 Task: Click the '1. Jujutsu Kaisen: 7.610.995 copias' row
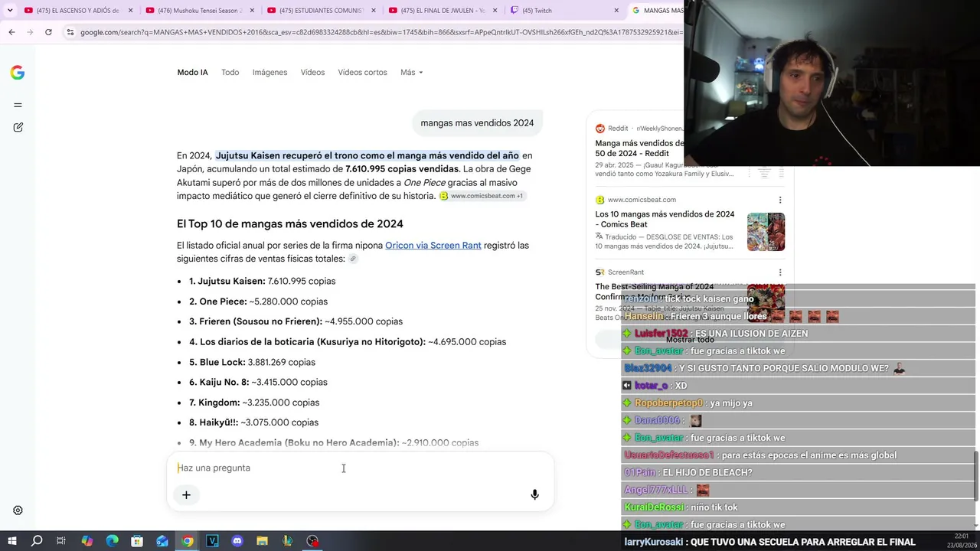(262, 281)
